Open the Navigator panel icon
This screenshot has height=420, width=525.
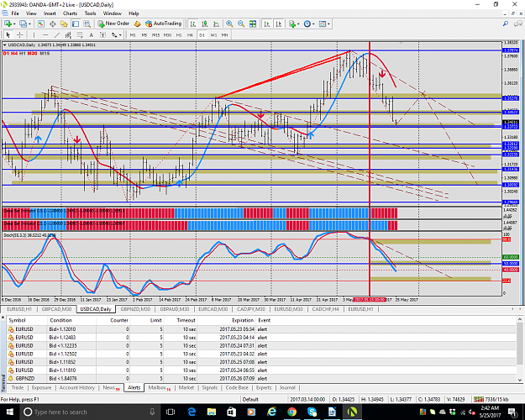click(x=64, y=24)
